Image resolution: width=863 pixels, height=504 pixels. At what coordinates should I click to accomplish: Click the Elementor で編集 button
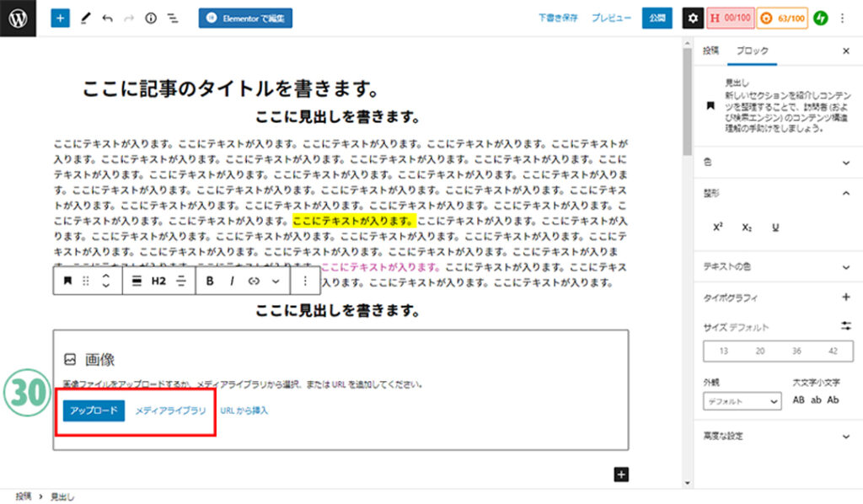tap(245, 18)
